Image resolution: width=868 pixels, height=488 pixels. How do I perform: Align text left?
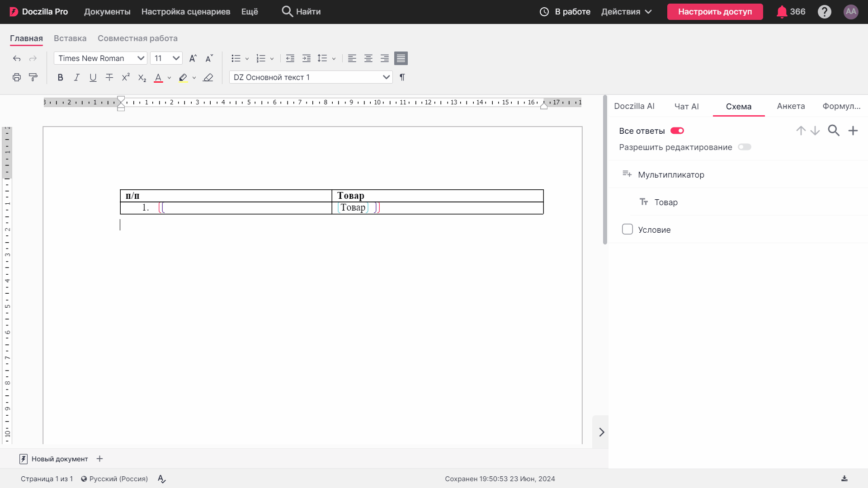coord(352,58)
